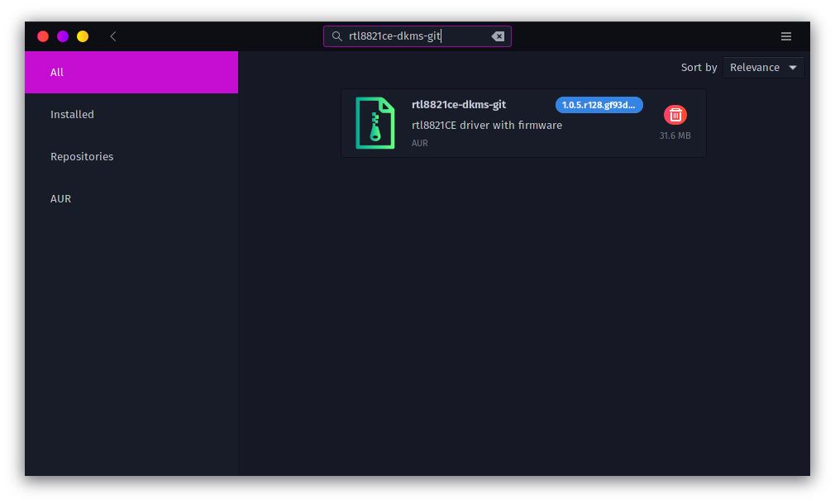The width and height of the screenshot is (835, 504).
Task: Focus the package search field
Action: [417, 36]
